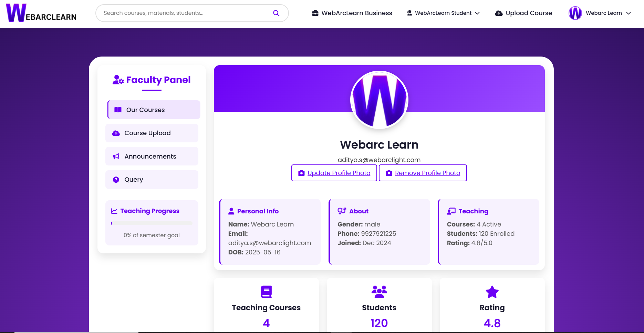Click the search magnifier icon
The image size is (644, 333).
[276, 13]
